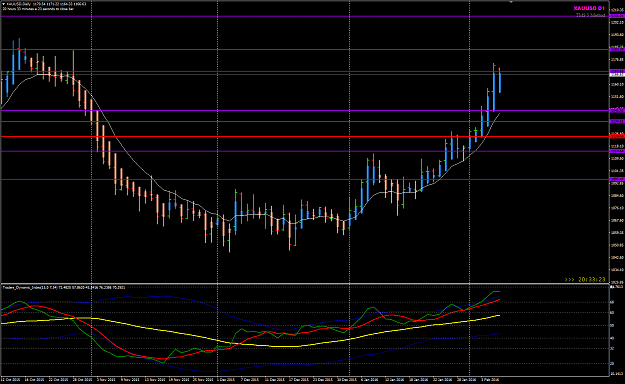Click the small triangle before the chart title

4,4
